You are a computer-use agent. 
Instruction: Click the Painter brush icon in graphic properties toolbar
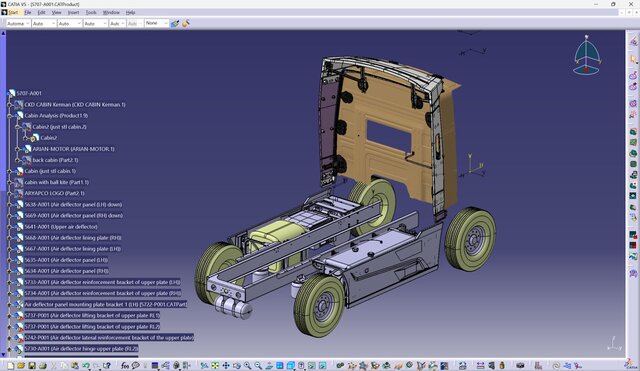coord(175,24)
